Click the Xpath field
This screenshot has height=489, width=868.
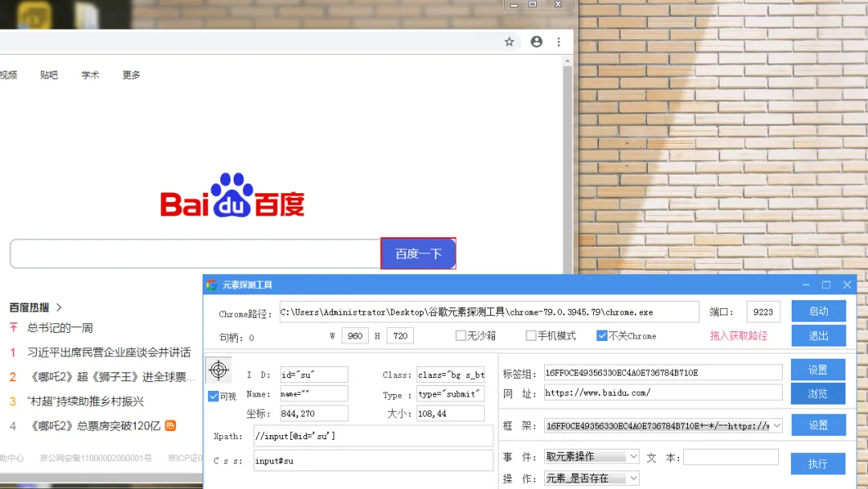(373, 436)
